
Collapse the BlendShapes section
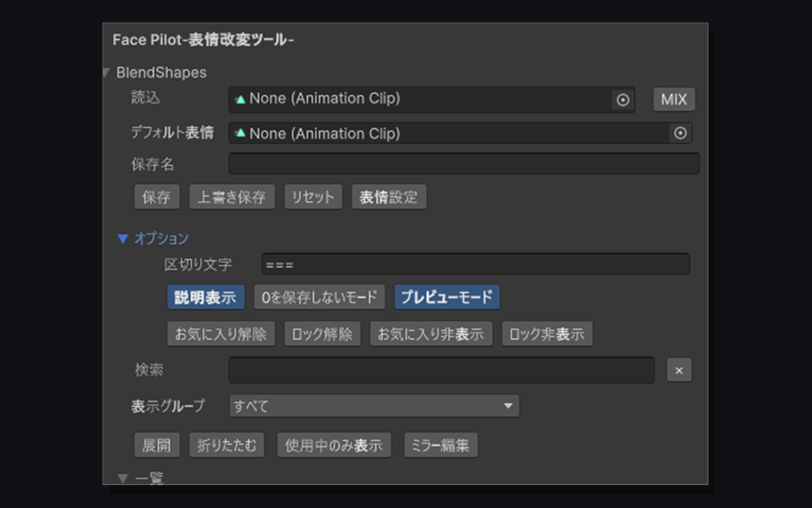[x=106, y=73]
